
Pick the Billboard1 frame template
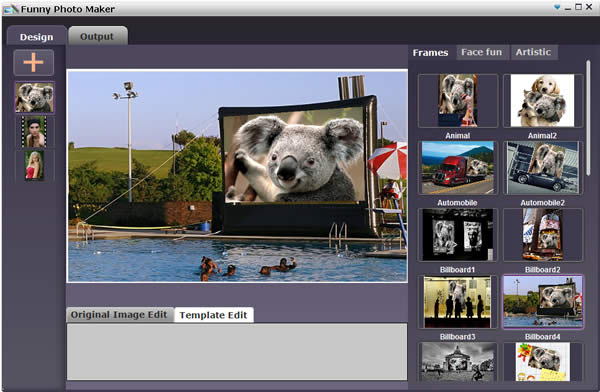pos(458,235)
